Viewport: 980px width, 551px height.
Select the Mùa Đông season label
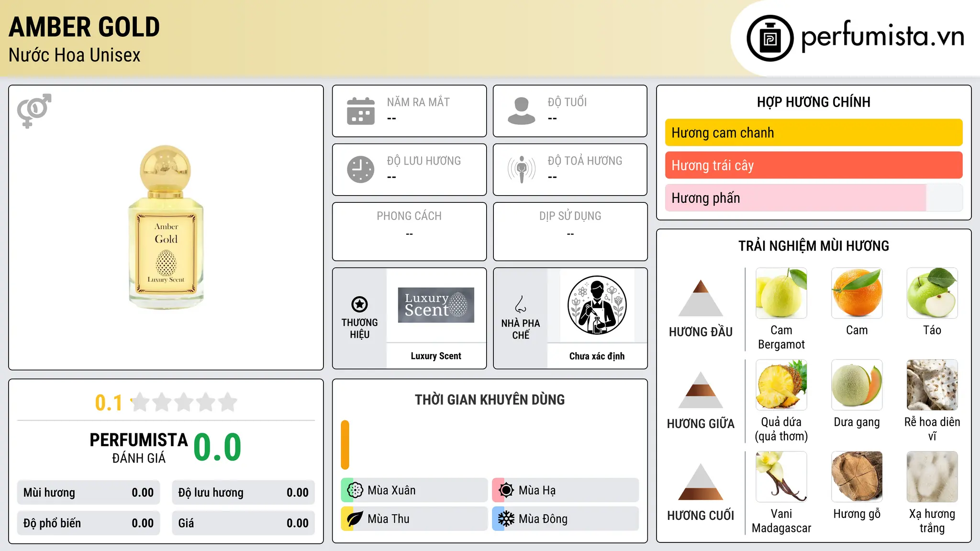543,519
